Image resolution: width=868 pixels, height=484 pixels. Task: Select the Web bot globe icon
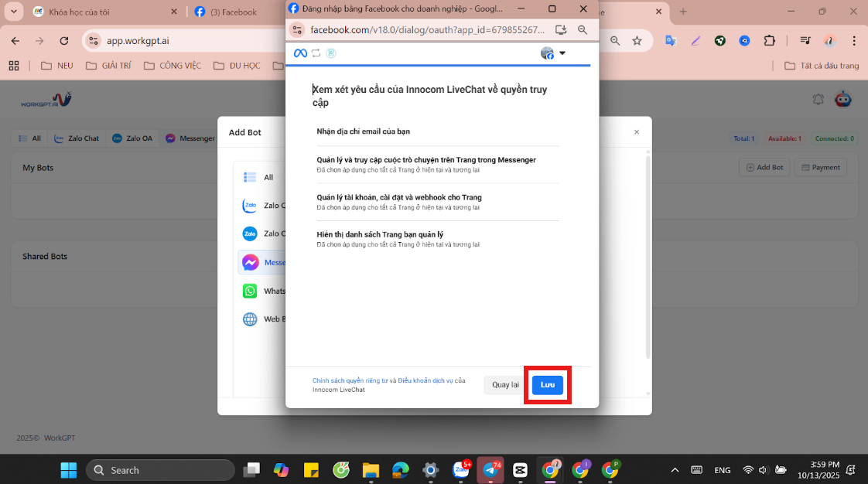(250, 319)
